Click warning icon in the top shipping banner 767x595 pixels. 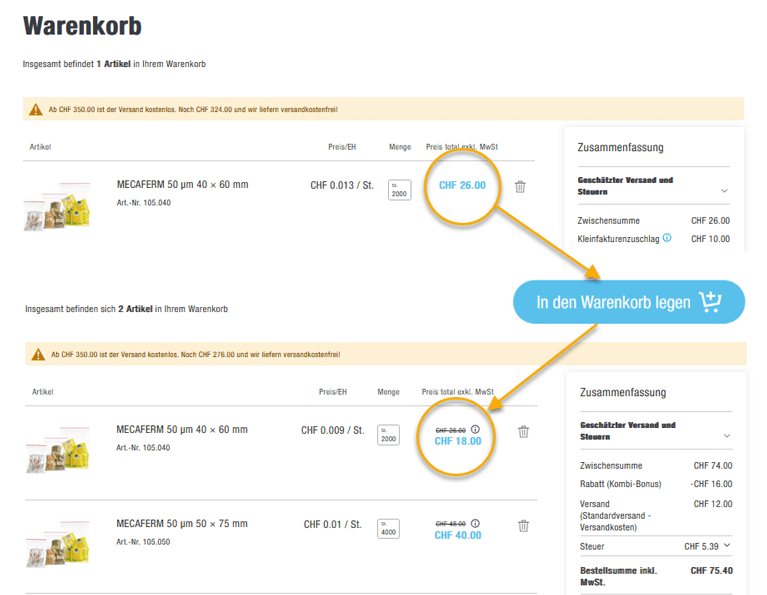(39, 109)
